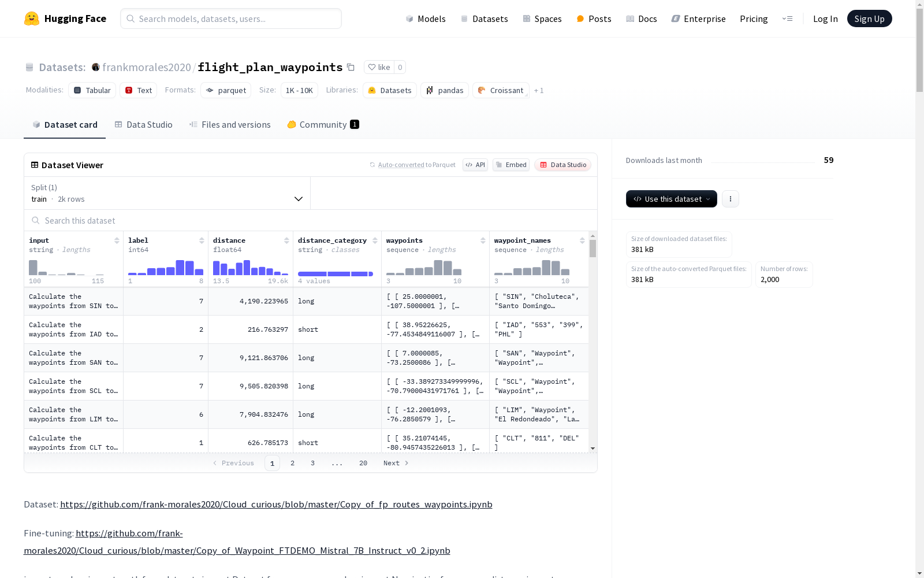The image size is (924, 578).
Task: Click the distance_category classes bar
Action: (x=336, y=273)
